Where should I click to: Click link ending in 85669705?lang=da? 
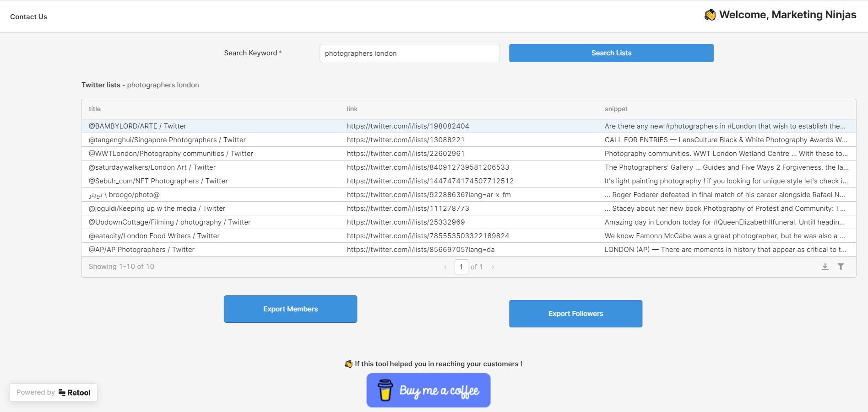[x=421, y=250]
